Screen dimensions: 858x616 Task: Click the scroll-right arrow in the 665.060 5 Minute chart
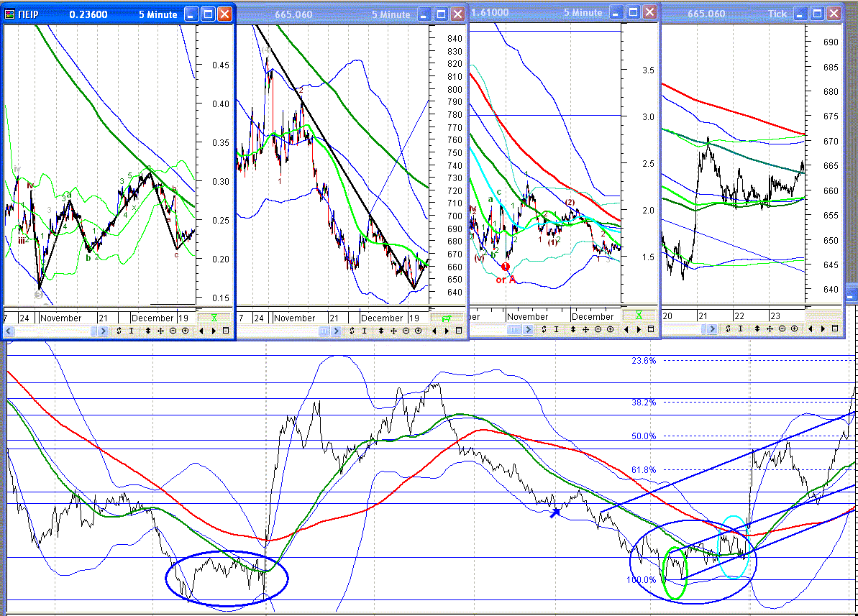click(336, 331)
